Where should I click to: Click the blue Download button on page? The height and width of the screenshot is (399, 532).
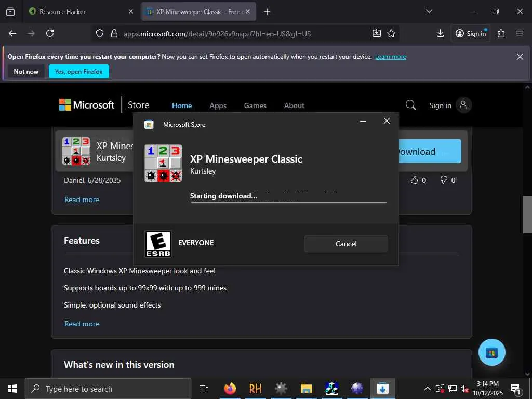[430, 151]
